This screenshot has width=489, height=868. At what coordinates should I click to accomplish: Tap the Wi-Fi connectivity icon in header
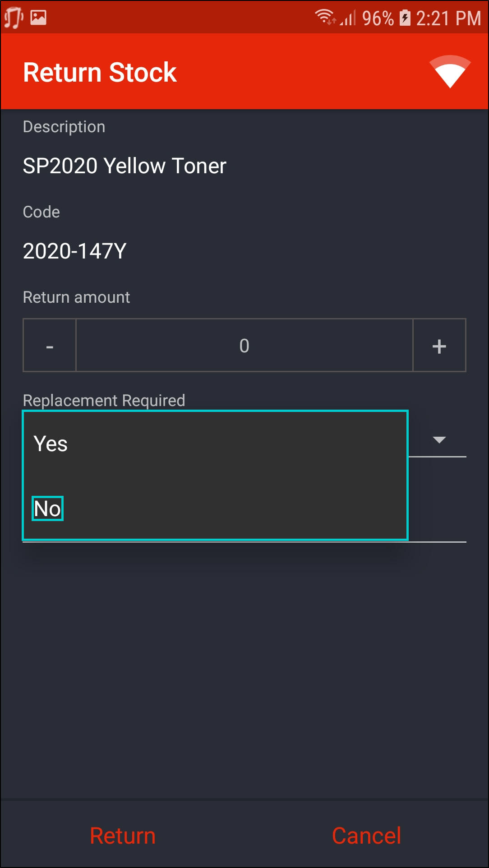coord(450,72)
